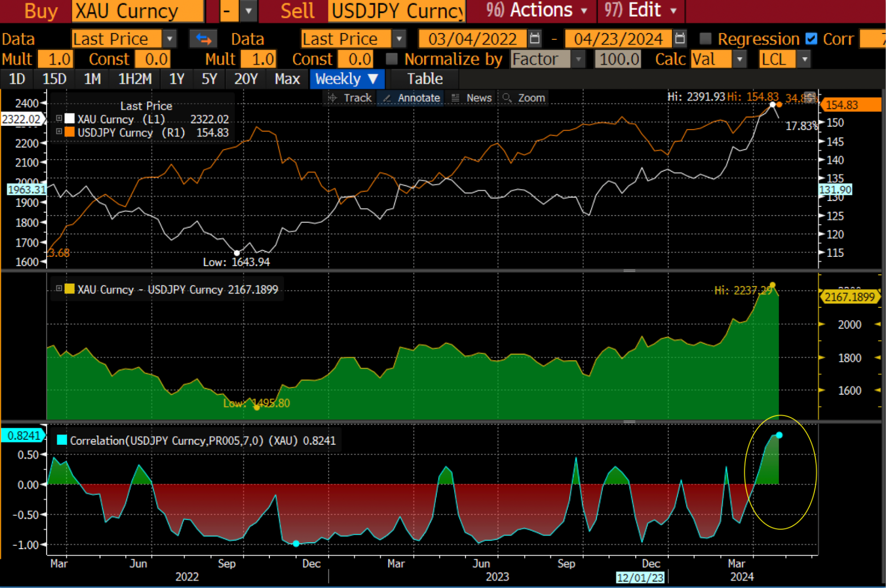This screenshot has height=588, width=886.
Task: Uncheck the Corr checkbox
Action: (x=811, y=39)
